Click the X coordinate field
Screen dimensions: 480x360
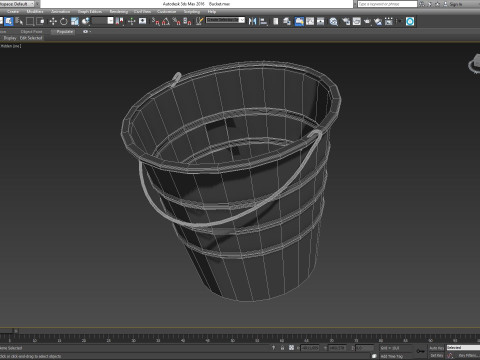click(x=310, y=348)
